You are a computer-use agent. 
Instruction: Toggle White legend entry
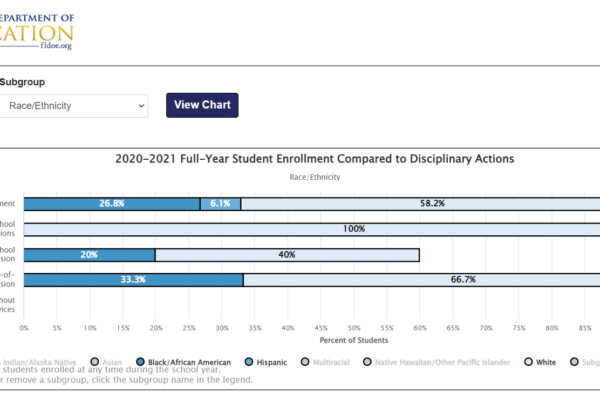pyautogui.click(x=540, y=362)
